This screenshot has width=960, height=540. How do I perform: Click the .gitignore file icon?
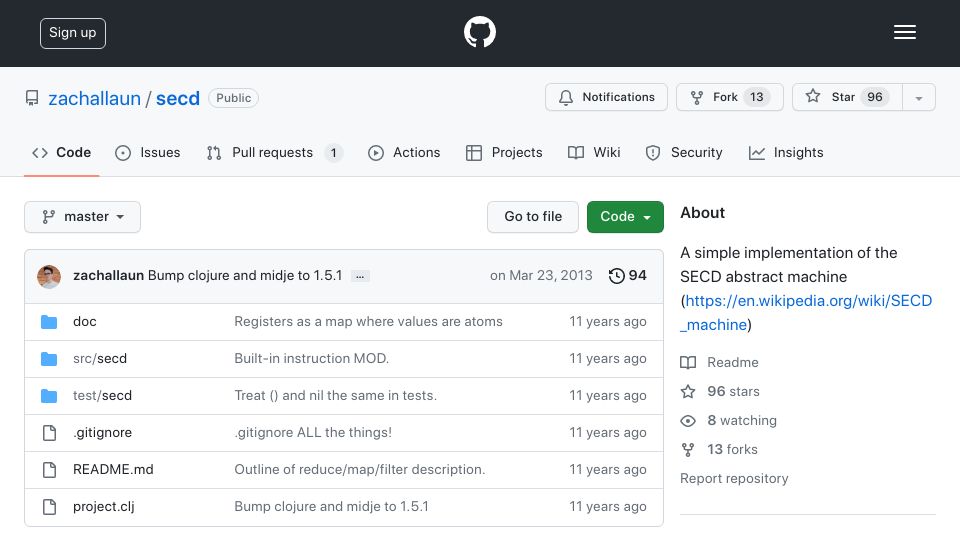(50, 433)
